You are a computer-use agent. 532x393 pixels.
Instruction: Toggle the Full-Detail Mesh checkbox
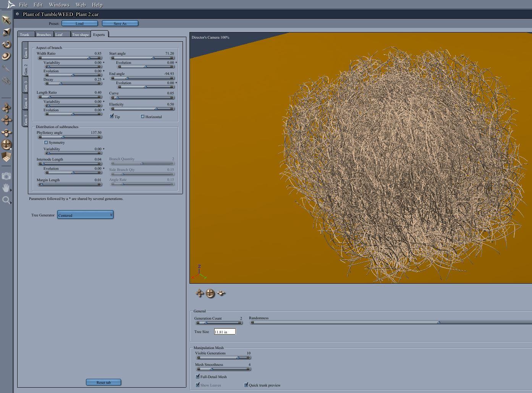pyautogui.click(x=197, y=377)
